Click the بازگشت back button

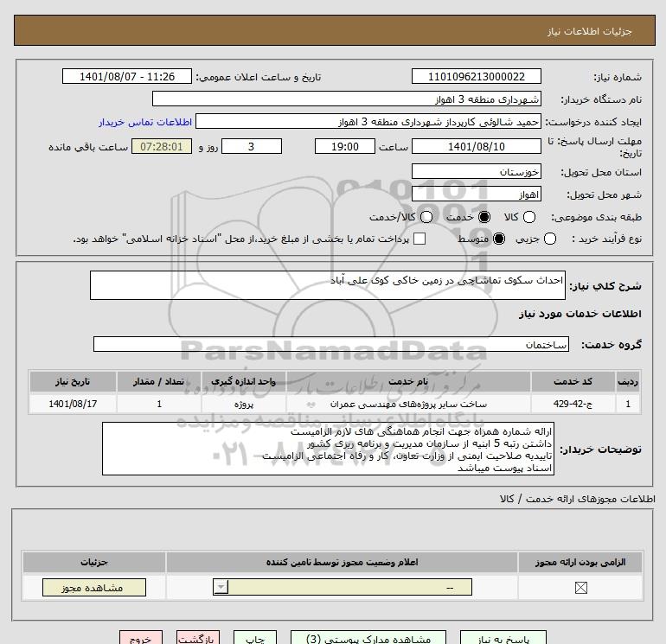point(198,638)
